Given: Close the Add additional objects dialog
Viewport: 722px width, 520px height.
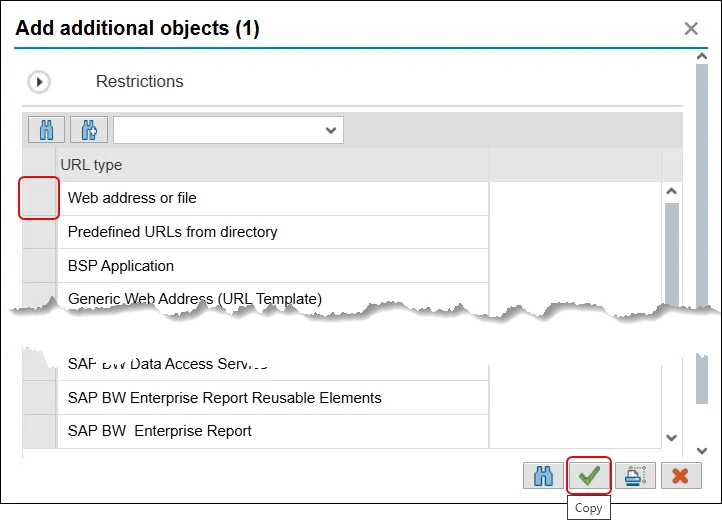Looking at the screenshot, I should (x=691, y=29).
